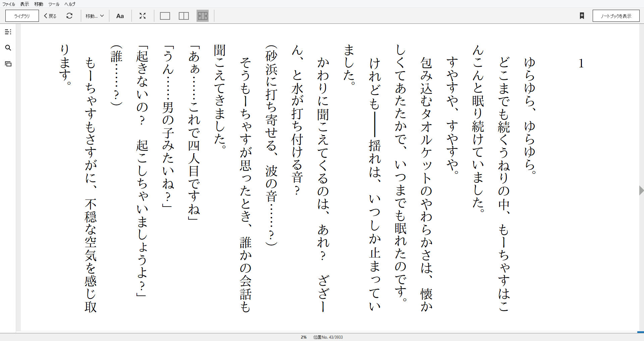The height and width of the screenshot is (341, 644).
Task: Click ノートブックを表示 button
Action: point(616,16)
